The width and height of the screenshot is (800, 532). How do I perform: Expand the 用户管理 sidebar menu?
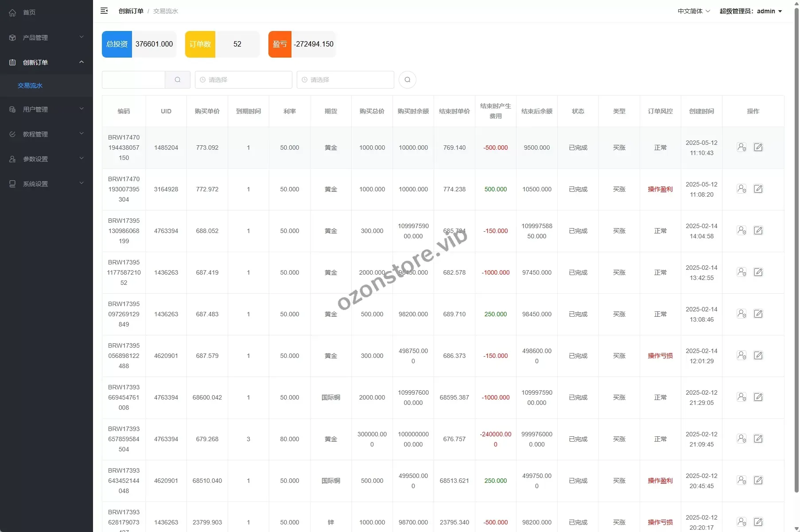[47, 109]
